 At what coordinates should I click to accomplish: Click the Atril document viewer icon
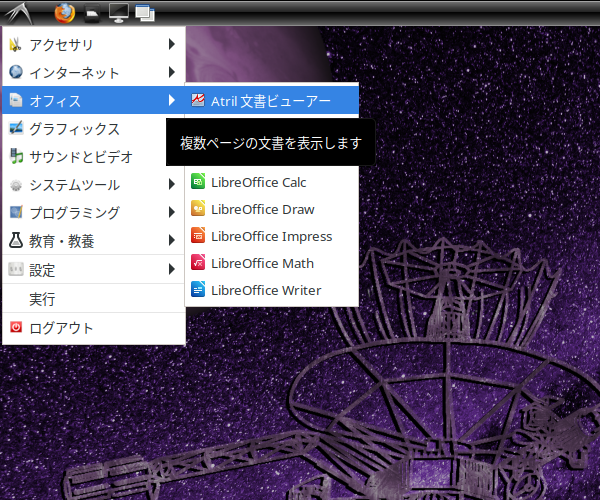pyautogui.click(x=198, y=100)
